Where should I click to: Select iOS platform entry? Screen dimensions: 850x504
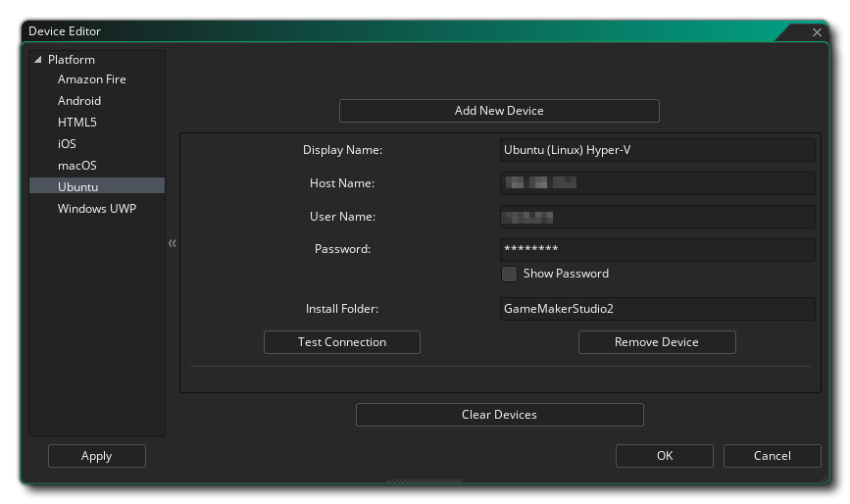(67, 144)
